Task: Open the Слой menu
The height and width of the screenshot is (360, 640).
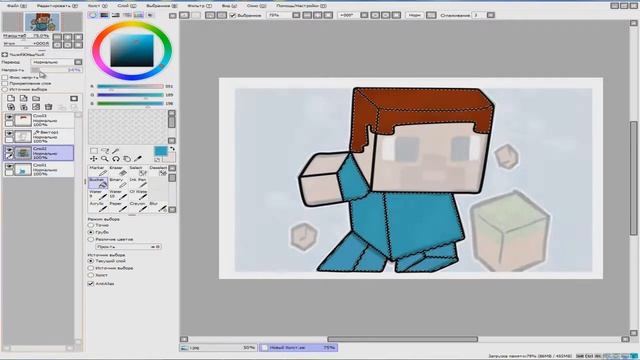Action: 127,6
